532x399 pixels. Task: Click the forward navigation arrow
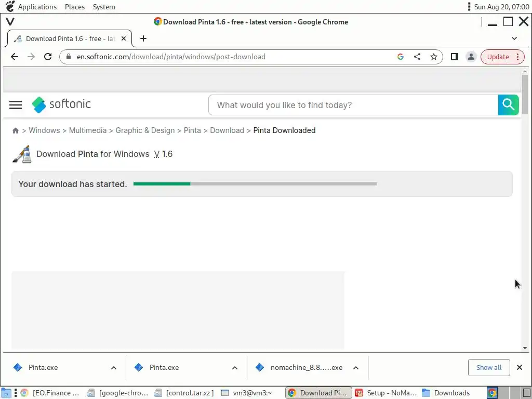click(31, 57)
